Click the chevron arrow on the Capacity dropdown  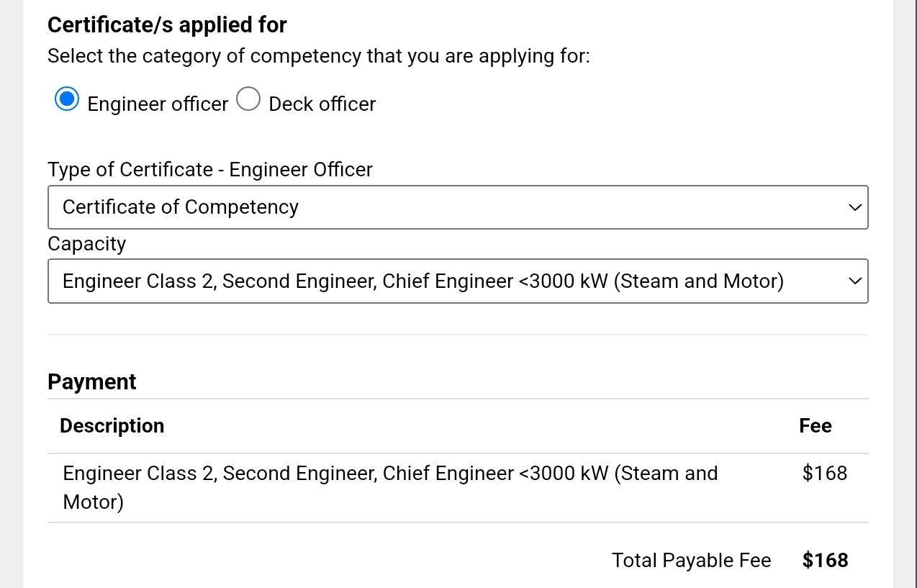pos(854,281)
